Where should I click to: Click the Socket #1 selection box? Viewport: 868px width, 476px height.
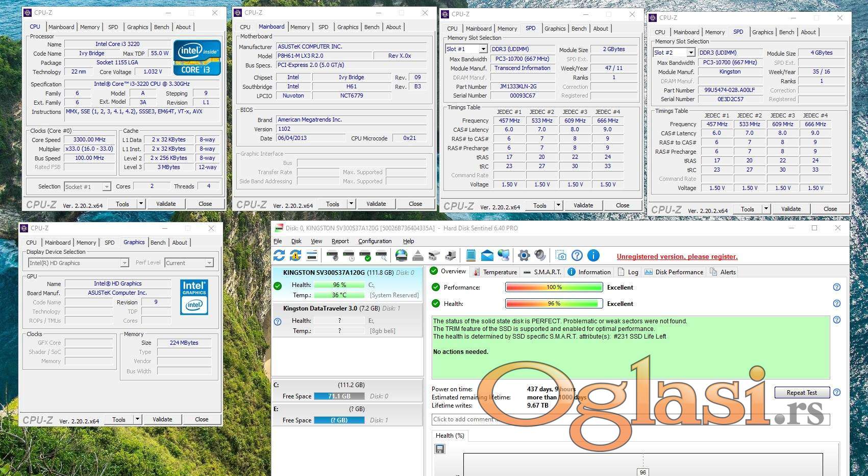(x=87, y=187)
